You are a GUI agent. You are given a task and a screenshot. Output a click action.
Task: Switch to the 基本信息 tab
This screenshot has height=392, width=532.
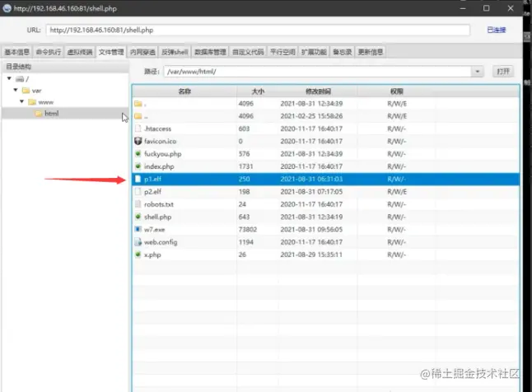[x=16, y=52]
